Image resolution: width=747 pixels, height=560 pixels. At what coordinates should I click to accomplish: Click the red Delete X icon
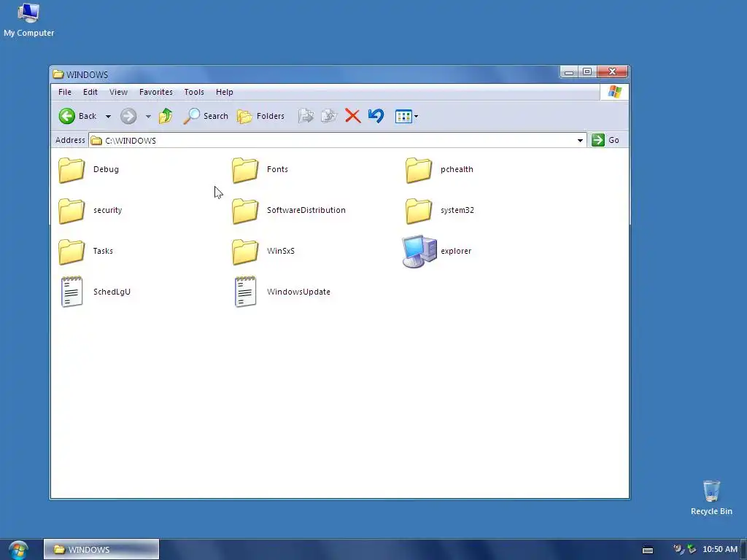click(352, 116)
